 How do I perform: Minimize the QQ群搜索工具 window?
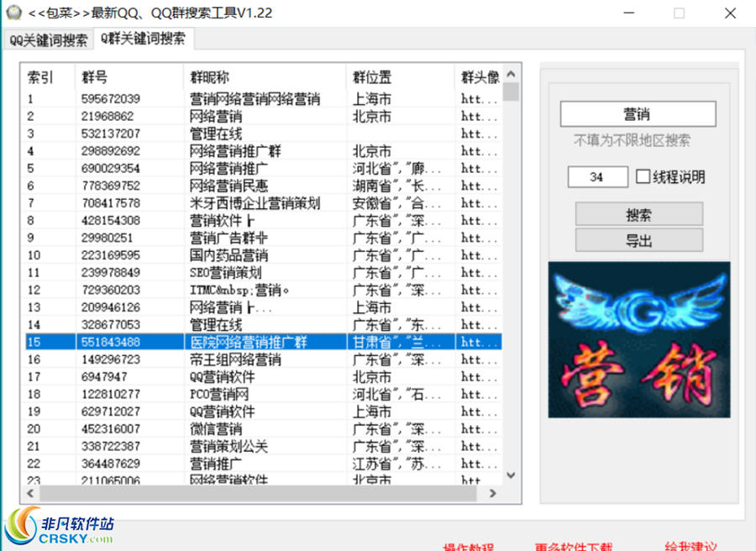(628, 13)
